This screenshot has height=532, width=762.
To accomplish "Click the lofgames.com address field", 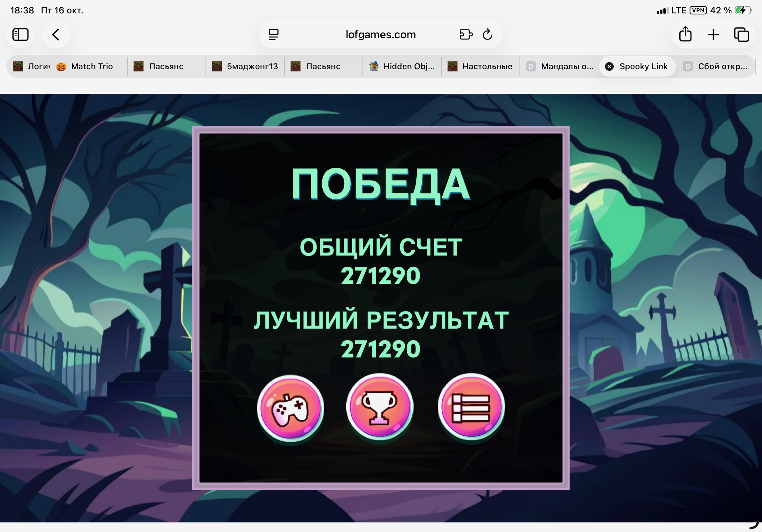I will (381, 34).
